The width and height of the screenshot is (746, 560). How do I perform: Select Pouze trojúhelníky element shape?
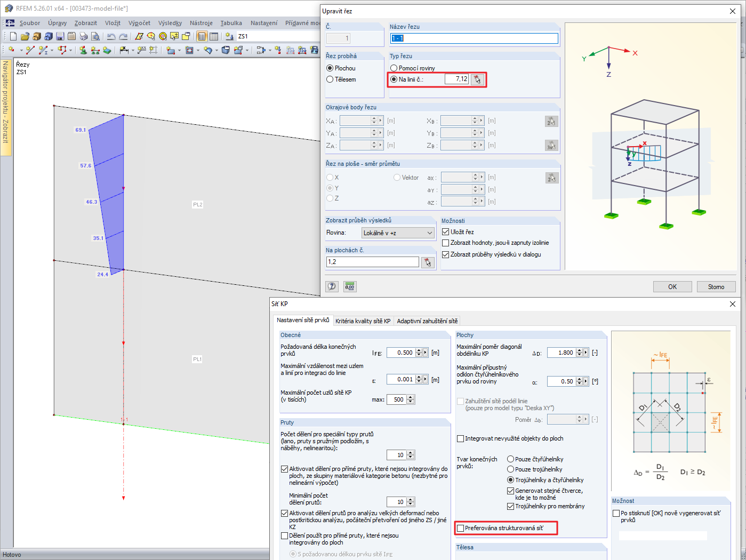pos(511,469)
